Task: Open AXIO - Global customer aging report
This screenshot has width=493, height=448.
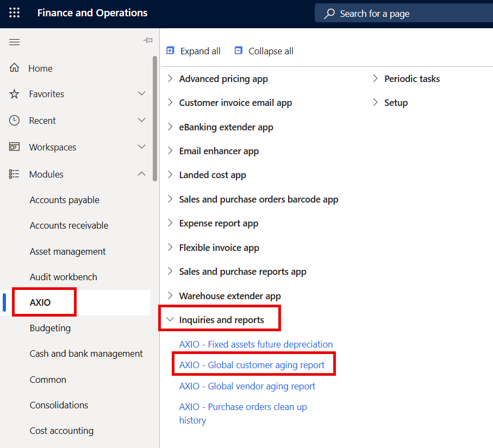Action: [253, 364]
